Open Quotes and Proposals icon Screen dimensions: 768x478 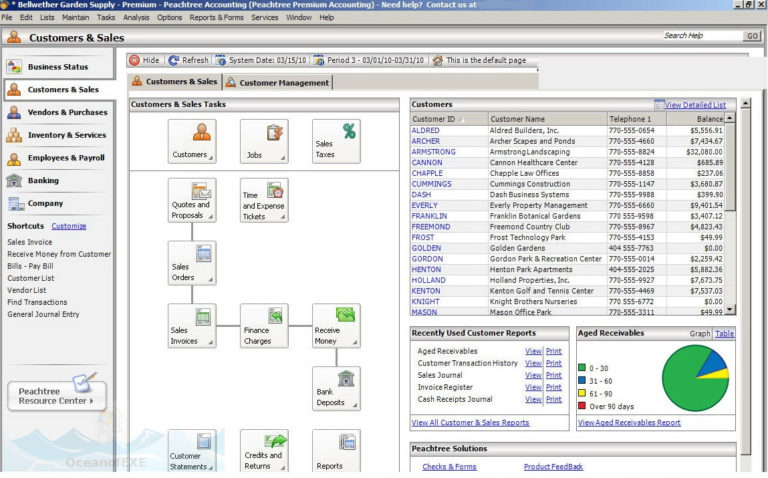click(x=191, y=201)
